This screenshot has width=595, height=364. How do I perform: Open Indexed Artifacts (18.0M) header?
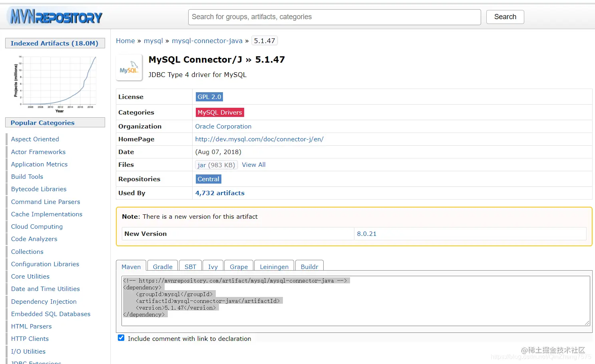point(55,43)
